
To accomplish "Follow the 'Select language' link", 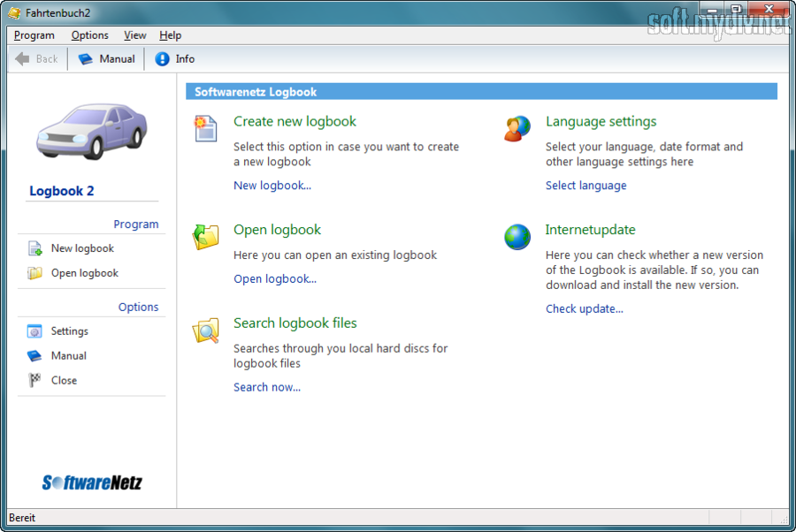I will pos(586,186).
